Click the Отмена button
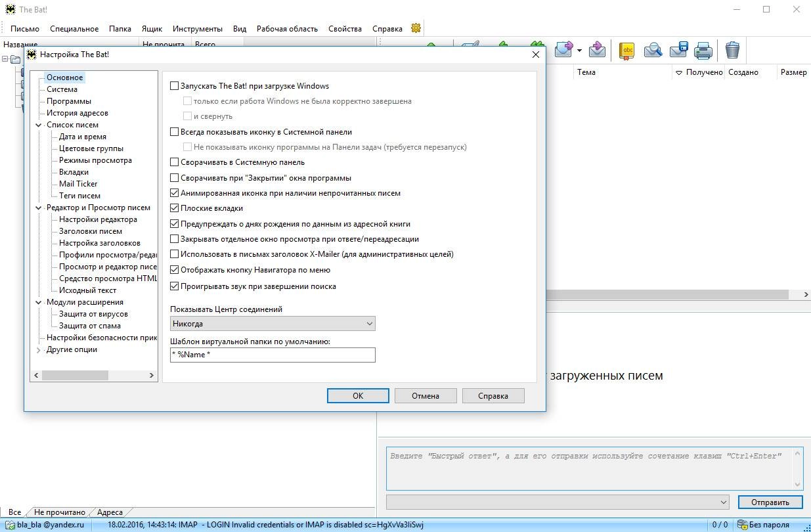This screenshot has height=532, width=811. click(x=426, y=395)
